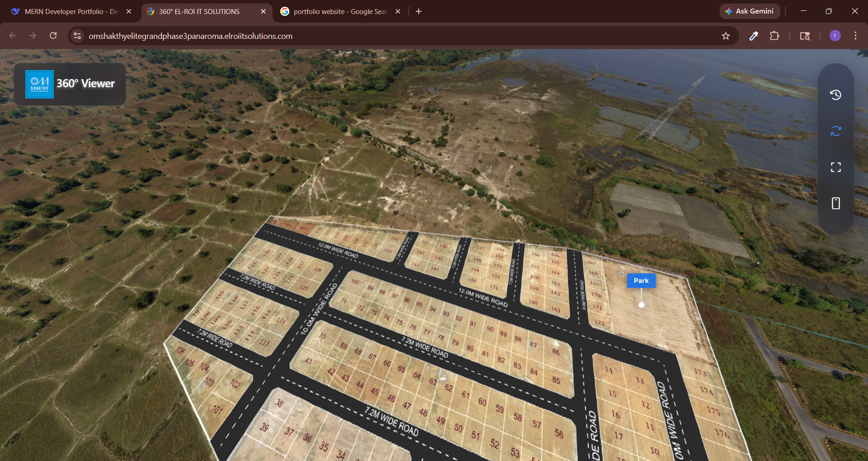Click plot number 86 on map
Image resolution: width=868 pixels, height=461 pixels.
point(556,352)
